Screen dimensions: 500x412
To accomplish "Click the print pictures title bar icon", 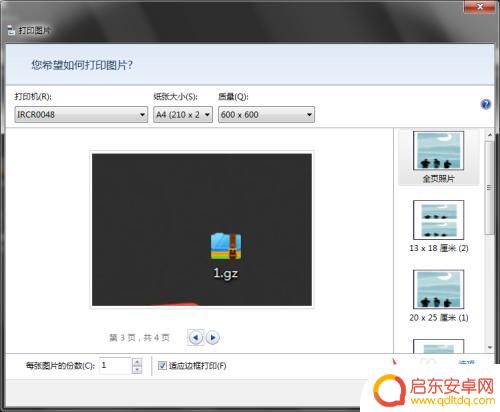I will click(11, 30).
